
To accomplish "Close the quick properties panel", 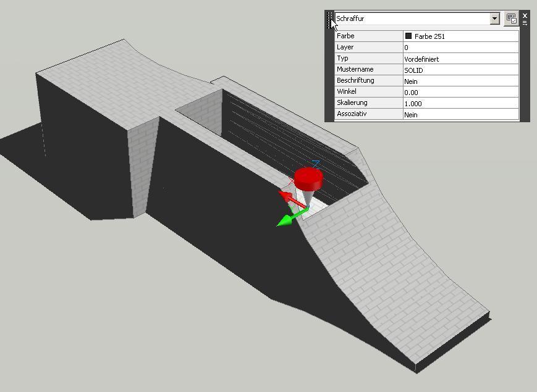I will click(x=525, y=15).
